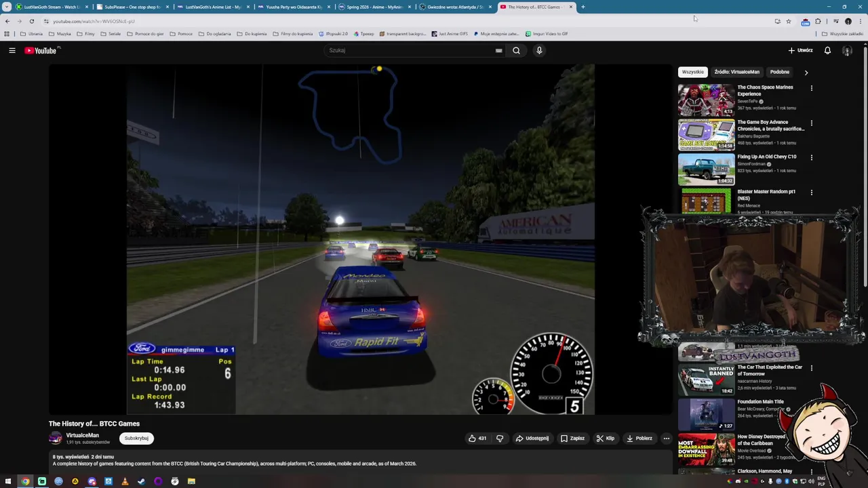This screenshot has height=488, width=868.
Task: Focus the YouTube Szukaj search field
Action: (x=410, y=50)
